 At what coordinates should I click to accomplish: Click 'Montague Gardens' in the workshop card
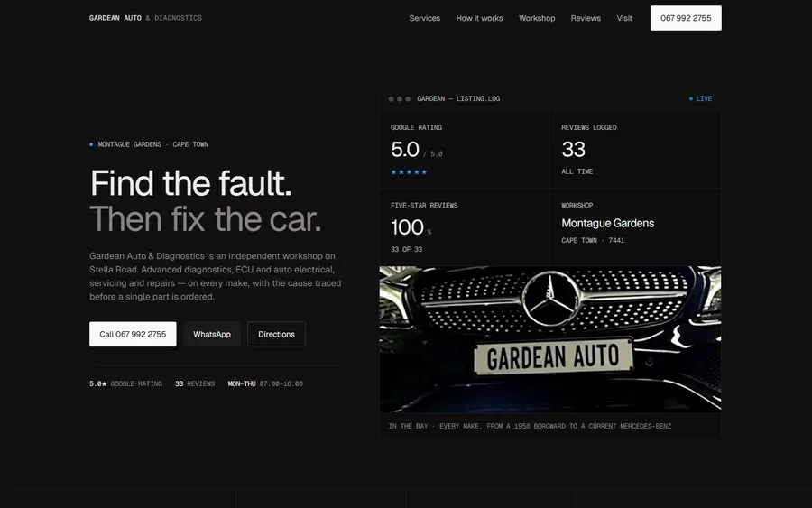click(608, 223)
